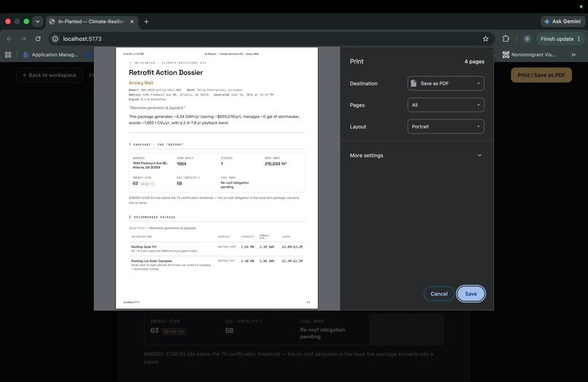Open the Google profile avatar
The image size is (588, 382).
[x=527, y=39]
